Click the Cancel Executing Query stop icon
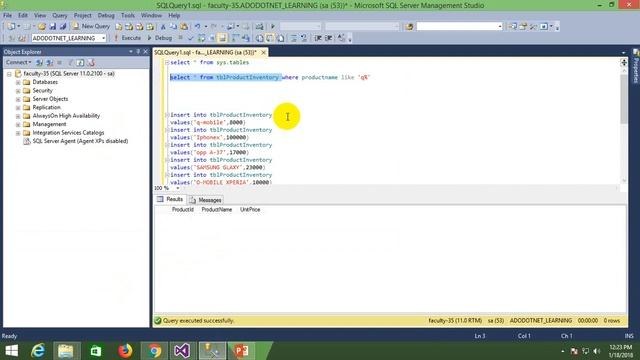The height and width of the screenshot is (360, 640). pos(180,38)
